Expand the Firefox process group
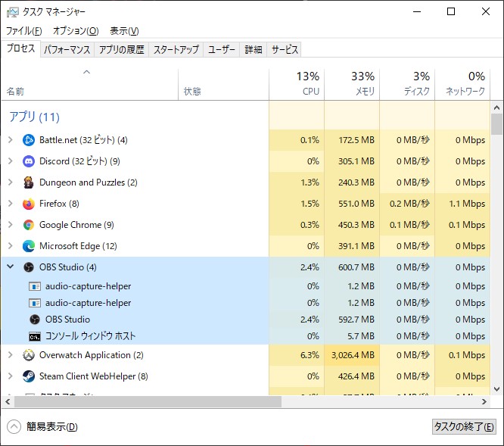This screenshot has width=504, height=446. point(11,204)
